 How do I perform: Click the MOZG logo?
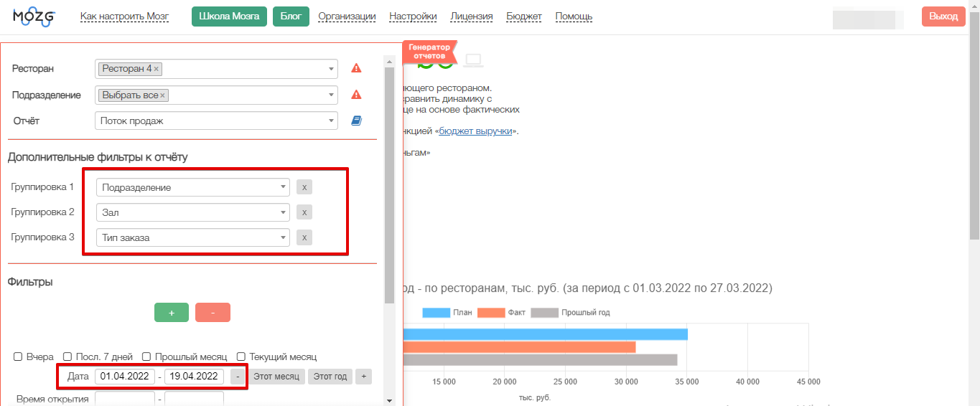[34, 16]
